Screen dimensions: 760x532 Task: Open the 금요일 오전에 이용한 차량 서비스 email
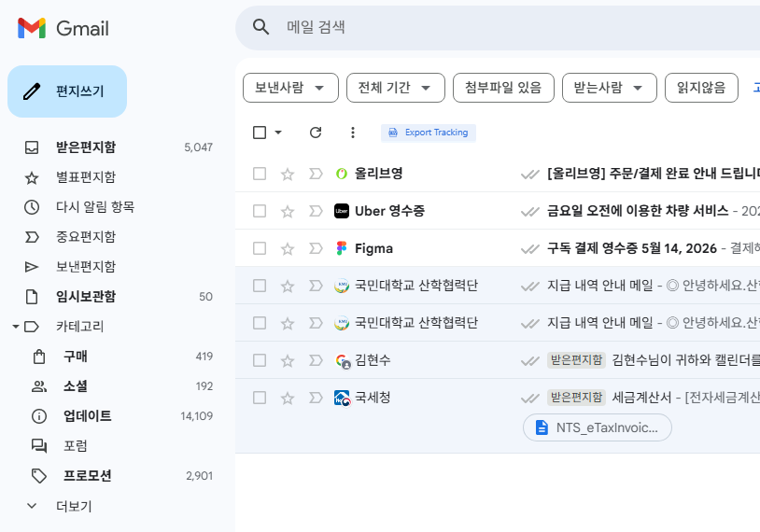[638, 211]
